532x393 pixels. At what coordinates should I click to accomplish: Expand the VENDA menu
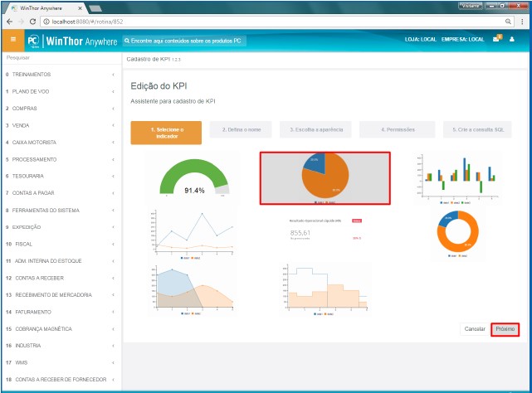(x=61, y=125)
